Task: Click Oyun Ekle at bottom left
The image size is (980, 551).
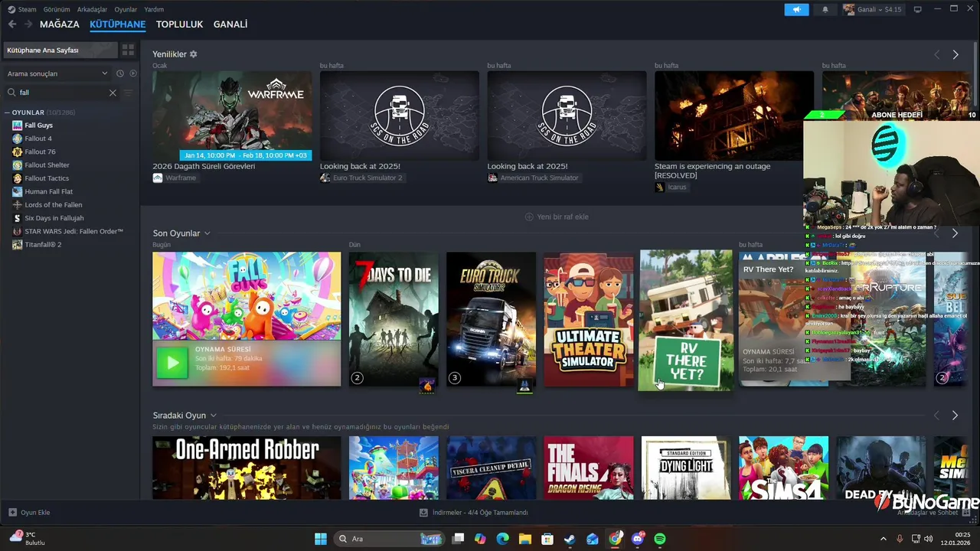Action: point(29,513)
